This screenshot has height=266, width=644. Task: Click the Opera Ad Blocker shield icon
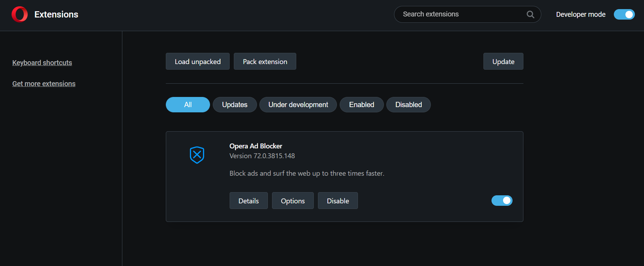pyautogui.click(x=197, y=155)
